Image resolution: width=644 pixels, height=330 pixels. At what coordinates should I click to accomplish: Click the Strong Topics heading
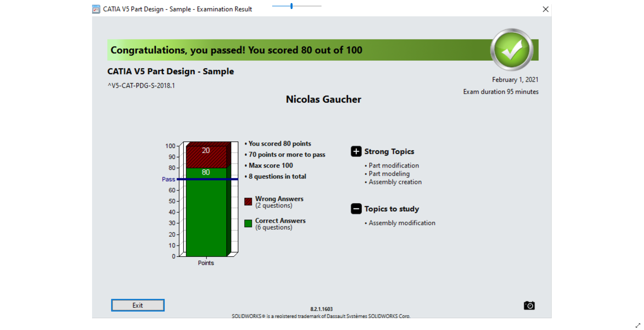[x=389, y=151]
